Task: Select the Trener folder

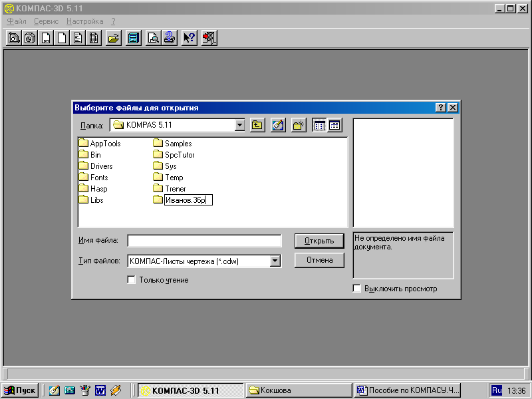Action: (170, 189)
